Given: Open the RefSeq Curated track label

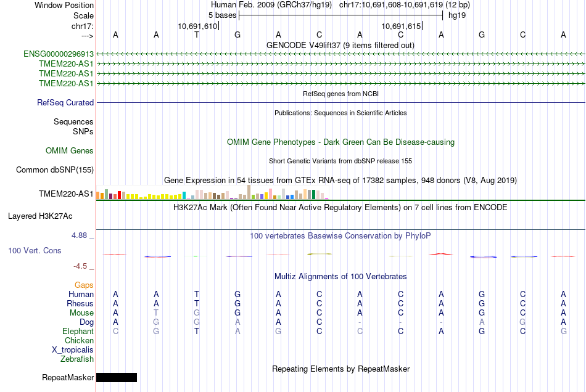Looking at the screenshot, I should (65, 103).
